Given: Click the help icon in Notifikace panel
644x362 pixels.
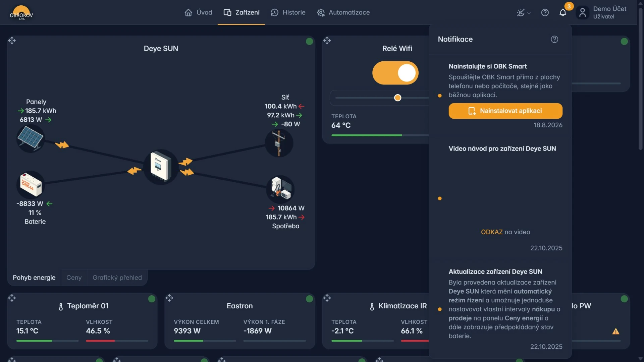Looking at the screenshot, I should pos(554,40).
